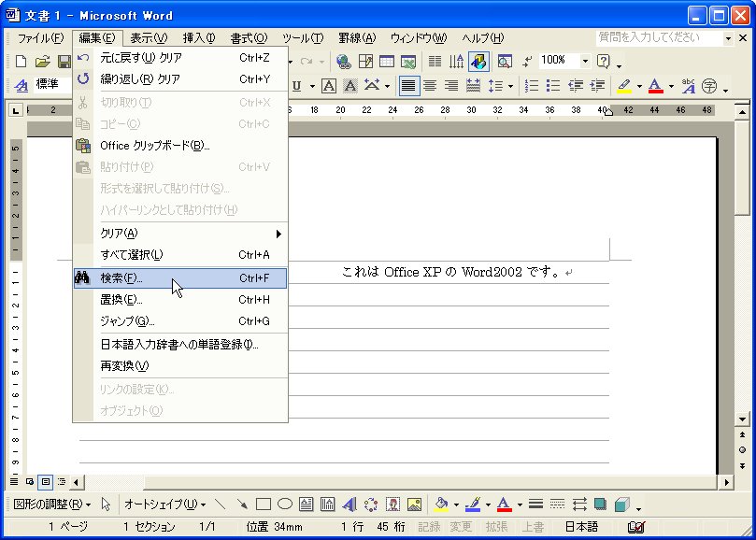
Task: Click the Bullets list icon
Action: click(552, 86)
